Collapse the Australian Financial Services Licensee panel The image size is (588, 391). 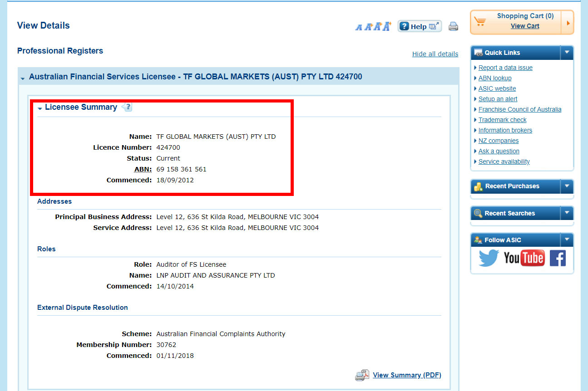click(22, 78)
